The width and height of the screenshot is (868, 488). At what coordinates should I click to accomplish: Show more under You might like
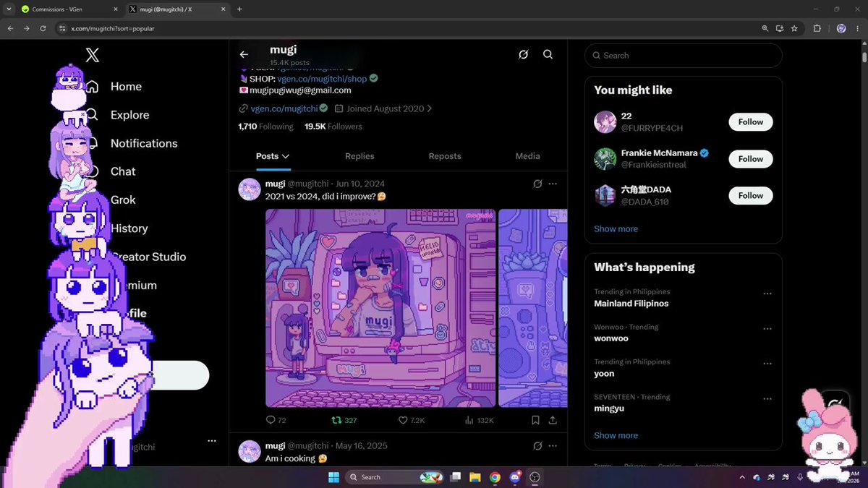tap(616, 229)
